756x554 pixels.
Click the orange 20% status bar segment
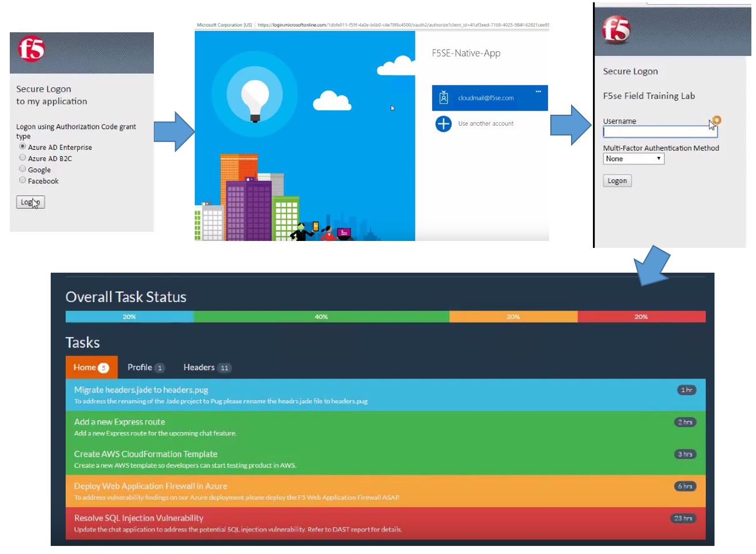tap(513, 316)
